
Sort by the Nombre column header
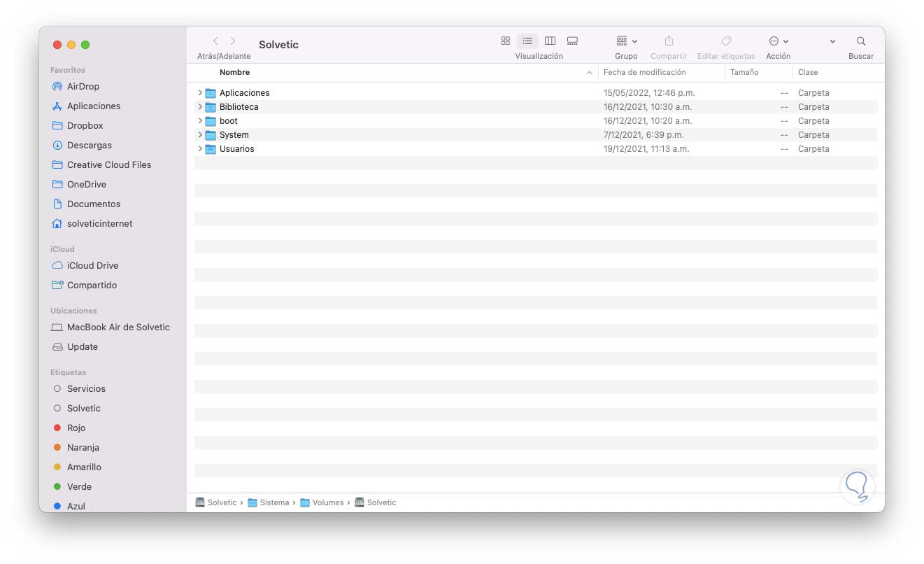pos(234,72)
